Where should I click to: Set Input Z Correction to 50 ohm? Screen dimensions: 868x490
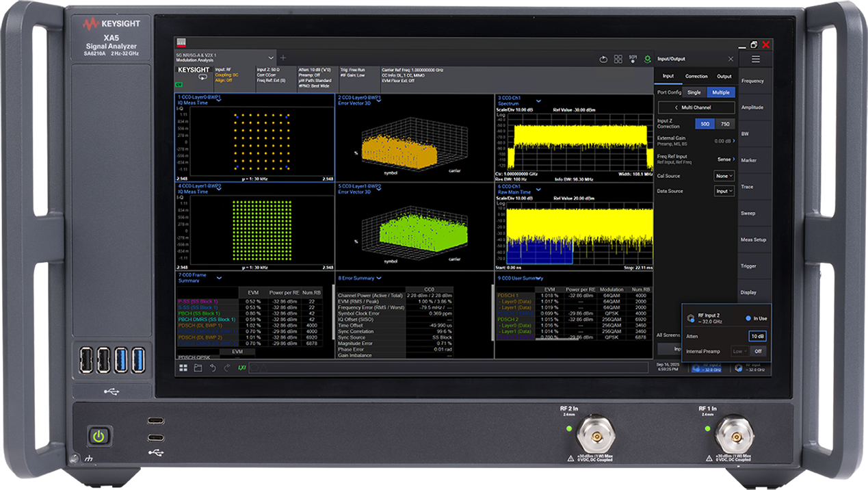pos(705,125)
